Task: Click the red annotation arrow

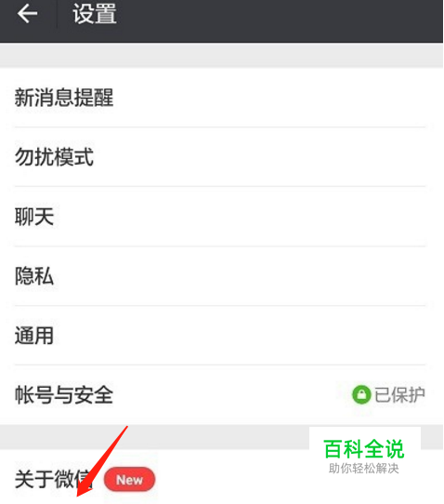Action: point(102,461)
